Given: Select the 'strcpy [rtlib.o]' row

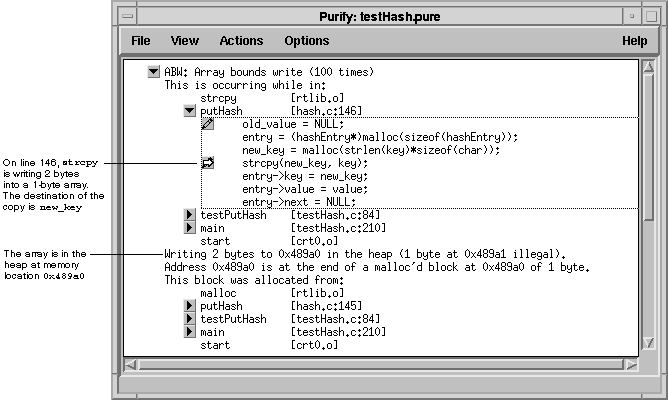Looking at the screenshot, I should (x=272, y=98).
